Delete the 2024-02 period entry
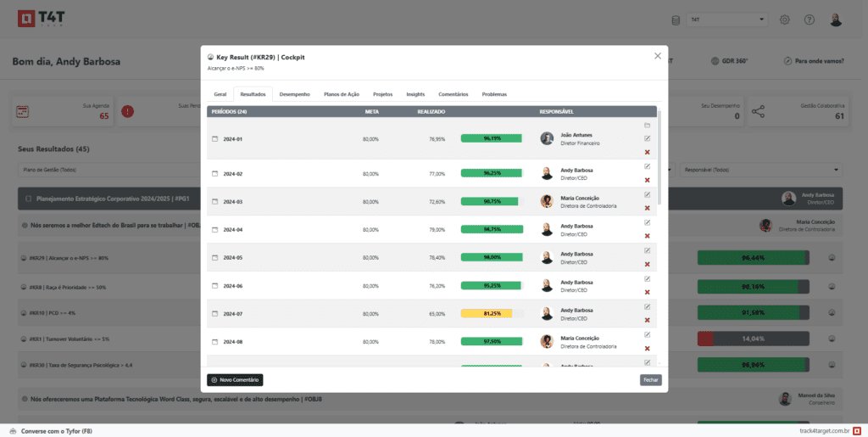This screenshot has height=437, width=868. (x=647, y=180)
